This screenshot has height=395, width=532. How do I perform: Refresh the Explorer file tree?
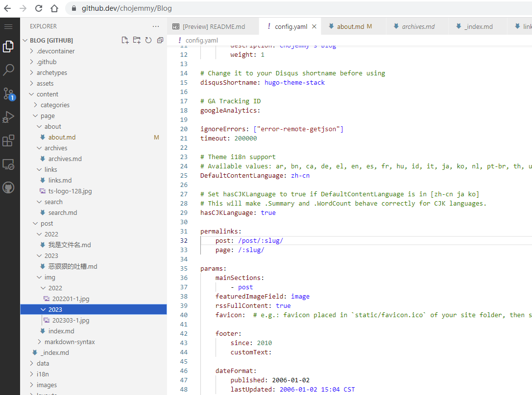[148, 40]
